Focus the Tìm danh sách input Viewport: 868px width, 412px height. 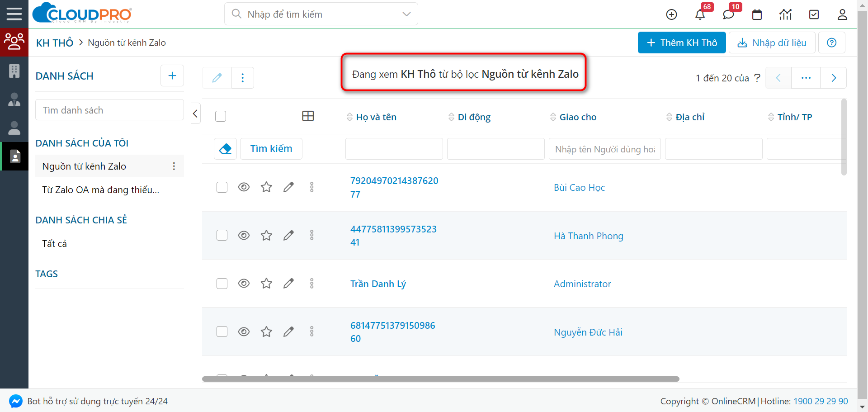pos(109,110)
